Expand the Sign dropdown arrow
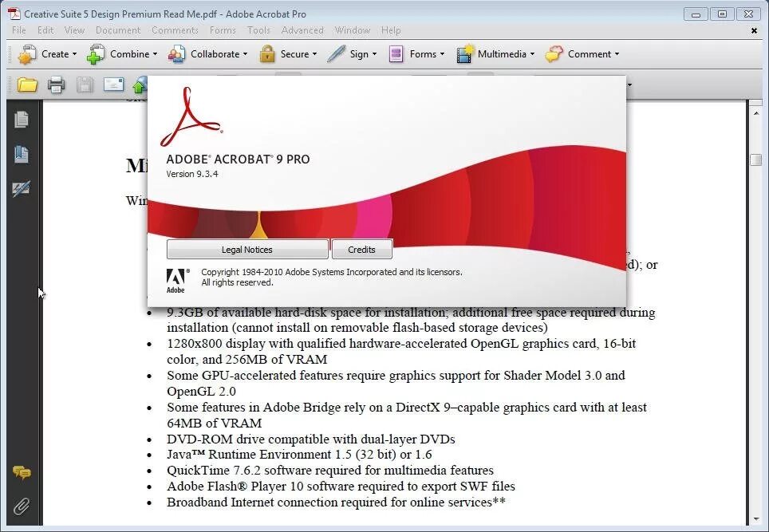Viewport: 769px width, 532px height. (374, 54)
